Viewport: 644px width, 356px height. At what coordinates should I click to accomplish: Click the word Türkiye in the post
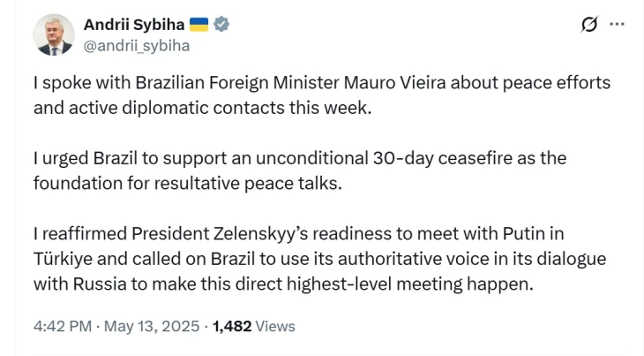(66, 260)
